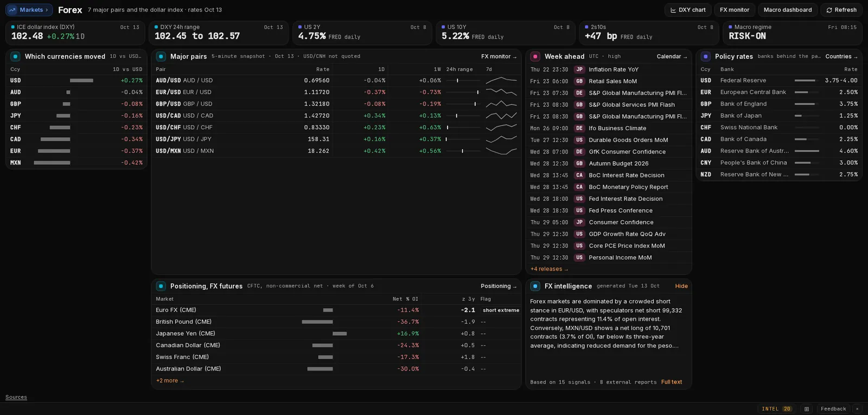Click the JP badge beside Inflation Rate YoY
Image resolution: width=868 pixels, height=415 pixels.
coord(579,69)
